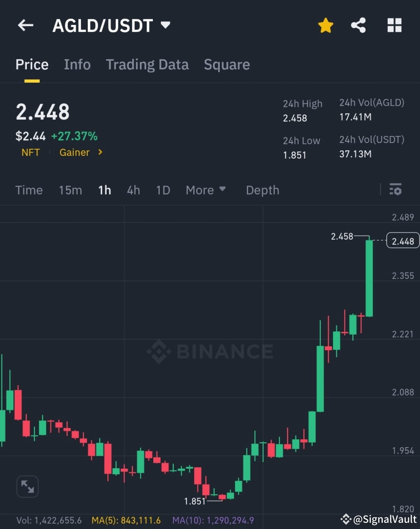The image size is (420, 529).
Task: Select the 15m candle interval
Action: tap(70, 190)
